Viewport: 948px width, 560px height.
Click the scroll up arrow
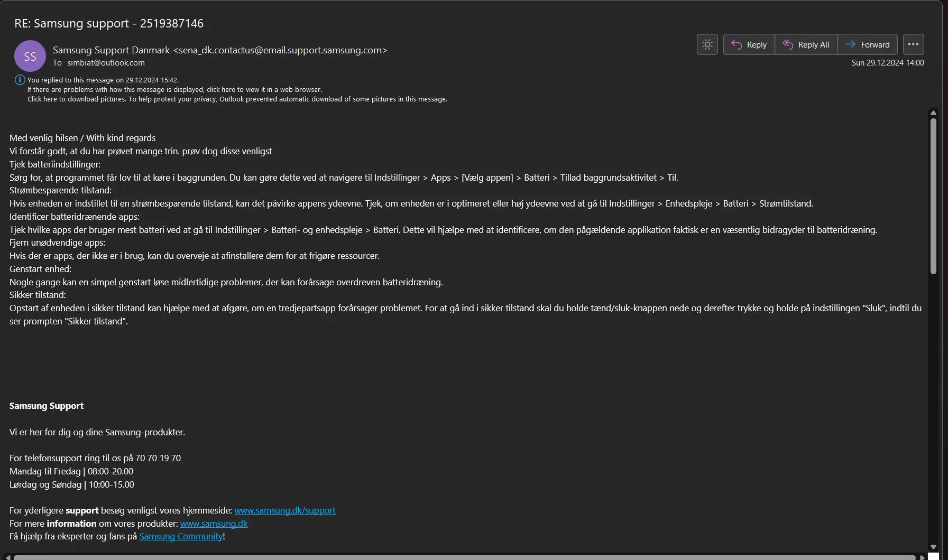(933, 113)
